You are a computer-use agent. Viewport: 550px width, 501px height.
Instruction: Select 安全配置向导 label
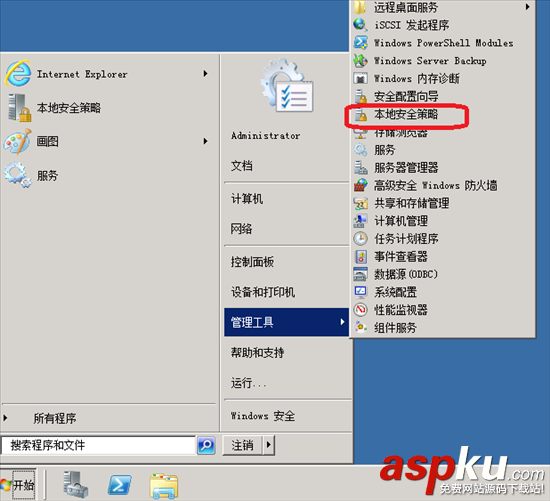click(x=406, y=96)
